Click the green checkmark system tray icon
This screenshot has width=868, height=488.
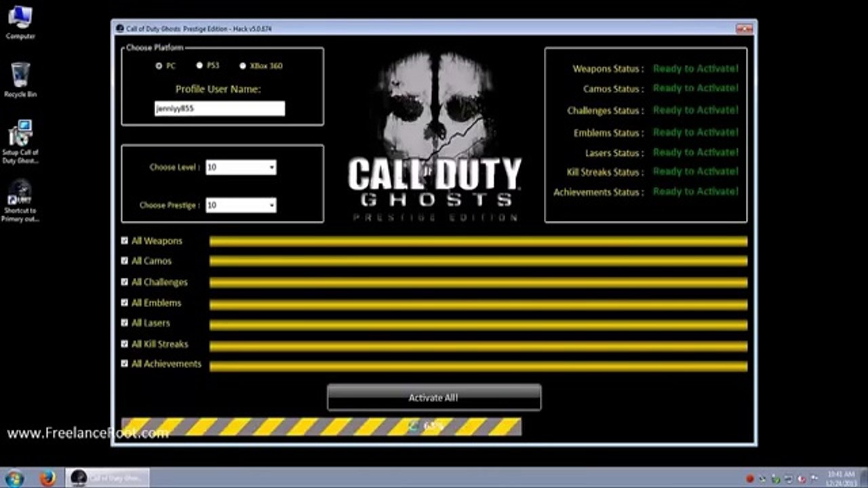pos(774,479)
